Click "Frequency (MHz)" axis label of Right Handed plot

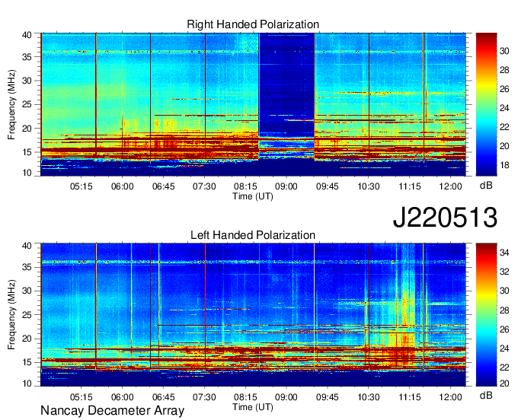tap(11, 104)
